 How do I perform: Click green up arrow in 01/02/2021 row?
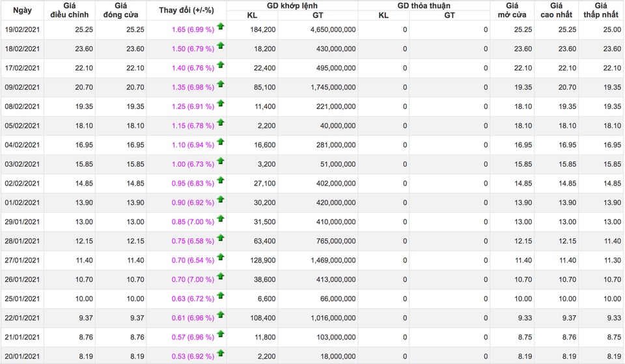click(x=221, y=199)
